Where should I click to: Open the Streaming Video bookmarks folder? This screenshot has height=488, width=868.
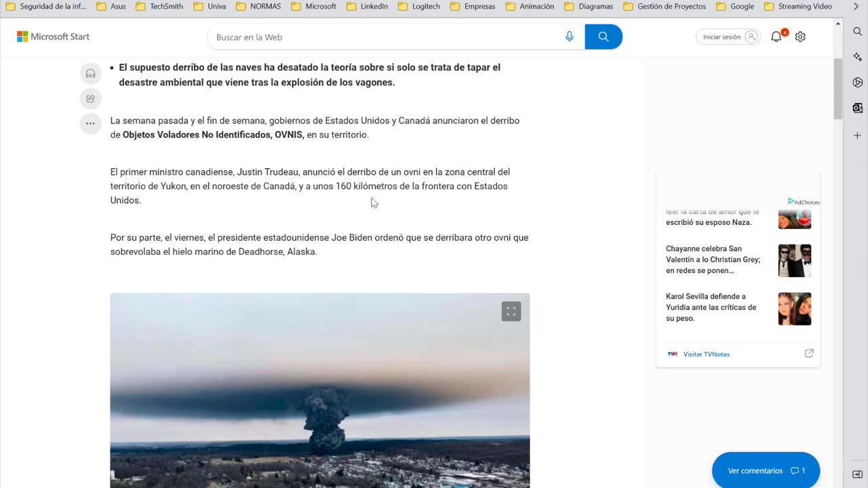[797, 6]
